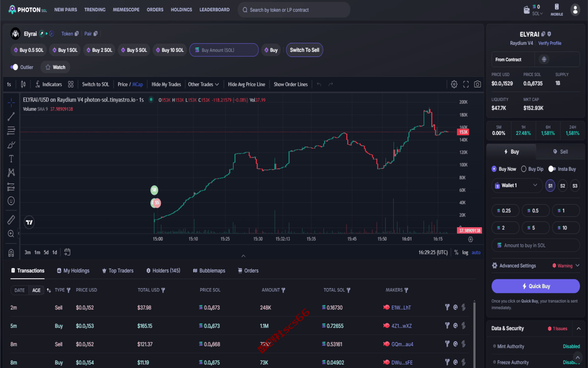Open the NEW PAIRS page
This screenshot has height=368, width=588.
66,10
